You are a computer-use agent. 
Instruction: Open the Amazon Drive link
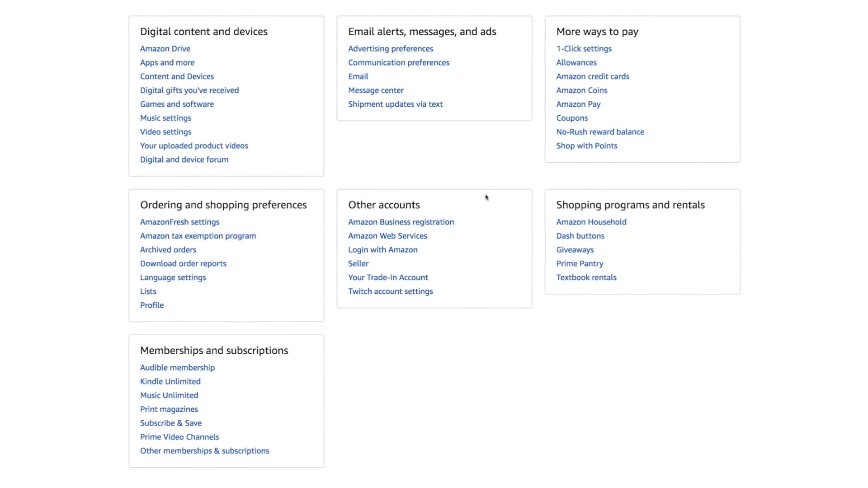coord(165,49)
